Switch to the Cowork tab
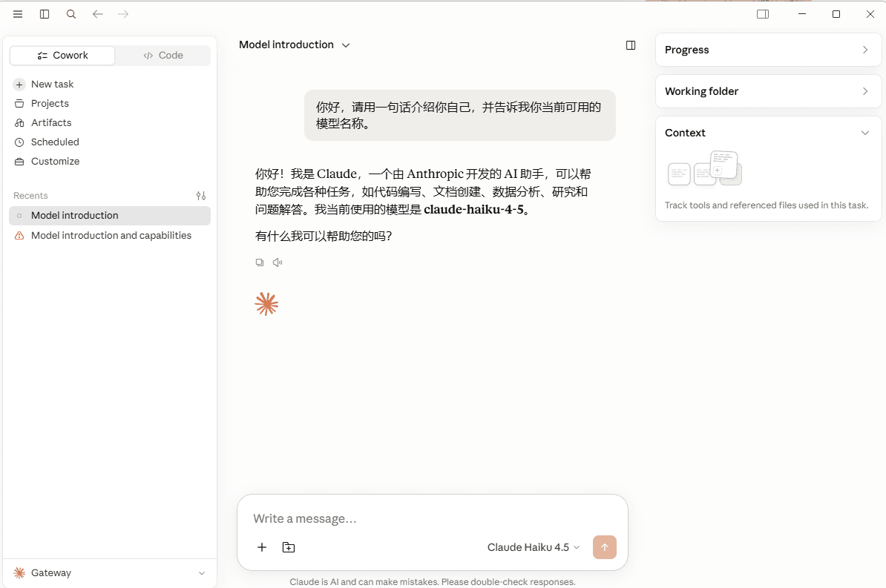 coord(63,56)
